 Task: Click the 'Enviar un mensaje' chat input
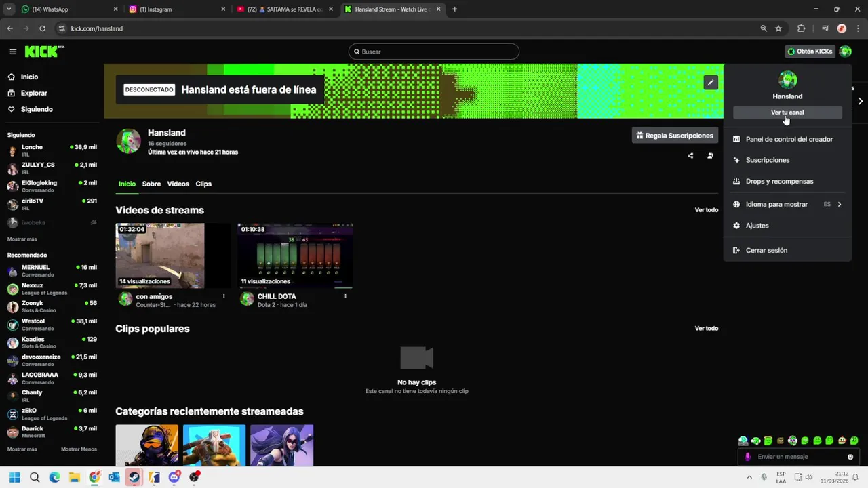coord(797,457)
